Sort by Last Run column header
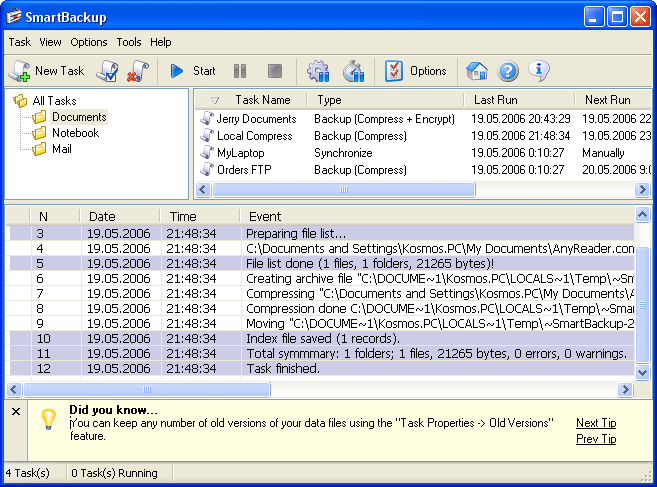 click(496, 100)
